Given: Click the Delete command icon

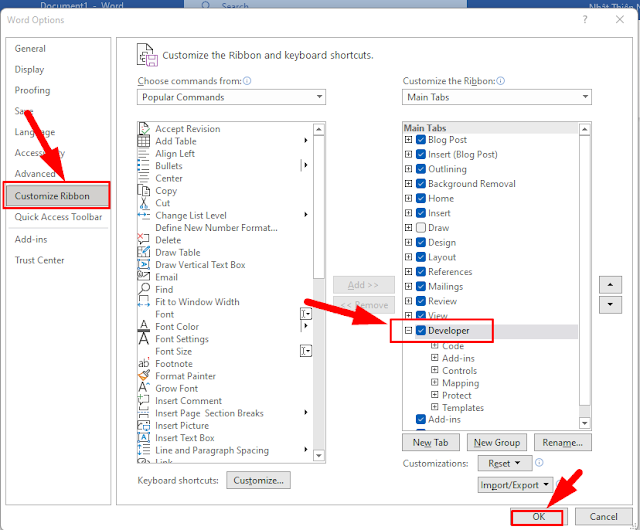Looking at the screenshot, I should [144, 240].
